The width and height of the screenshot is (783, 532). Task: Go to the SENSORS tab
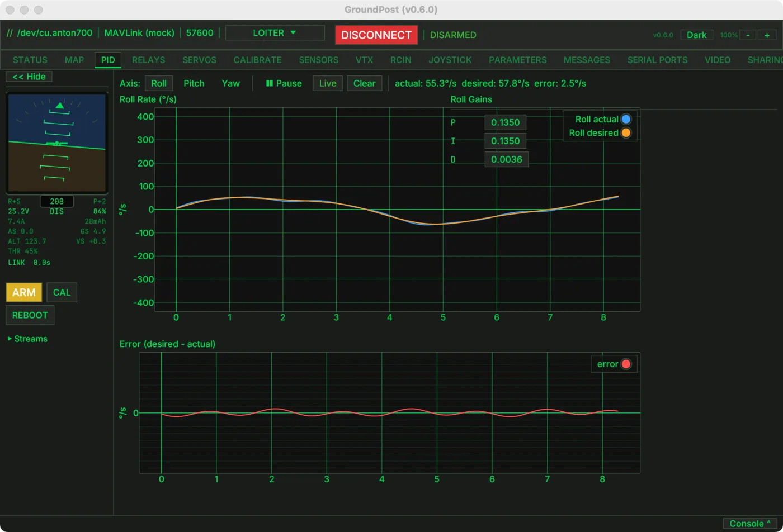(x=319, y=60)
